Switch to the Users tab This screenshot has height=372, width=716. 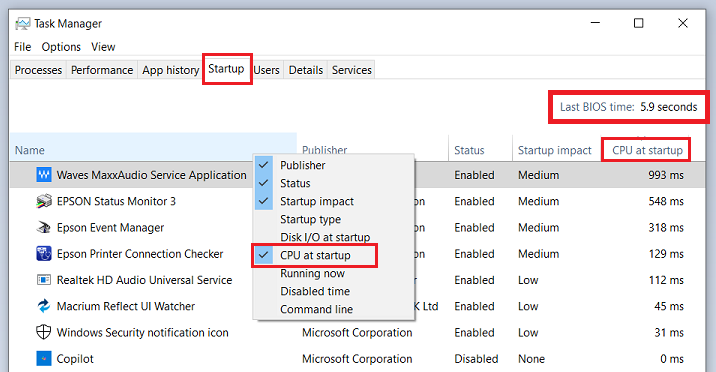pyautogui.click(x=267, y=70)
